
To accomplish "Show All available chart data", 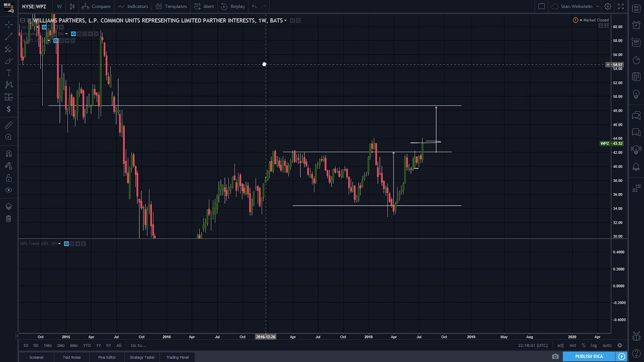I will tap(119, 345).
